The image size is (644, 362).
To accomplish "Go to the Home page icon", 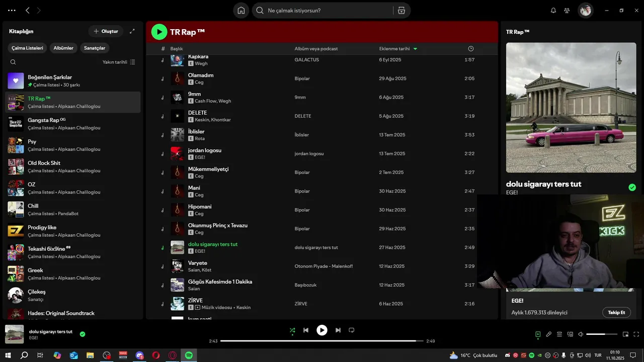I will pyautogui.click(x=241, y=11).
